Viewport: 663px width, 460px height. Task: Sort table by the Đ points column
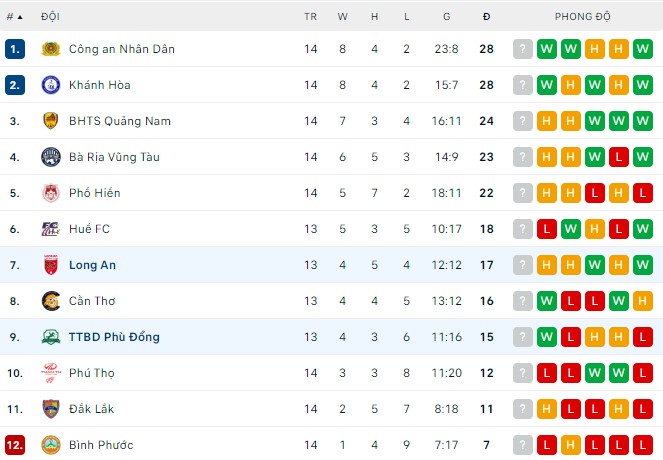[486, 17]
